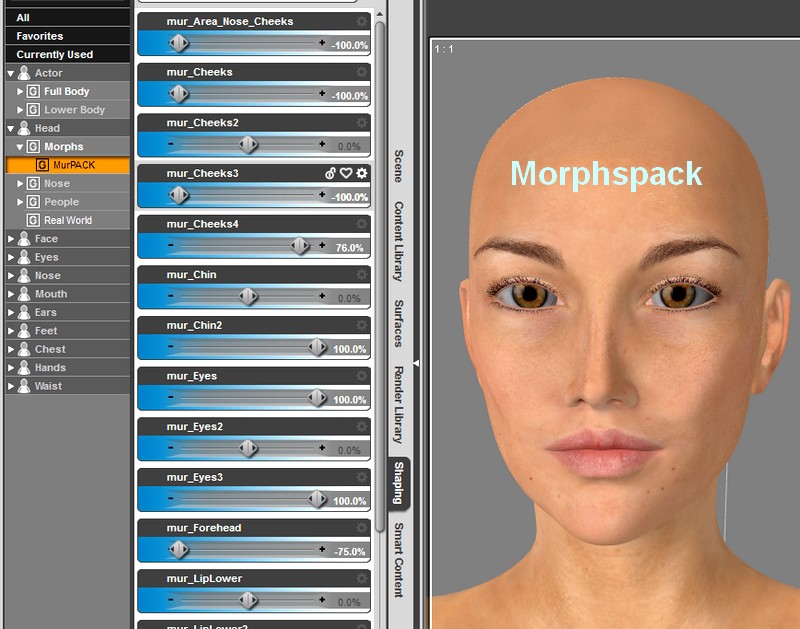Click gear icon on mur_Chin slider

click(362, 274)
